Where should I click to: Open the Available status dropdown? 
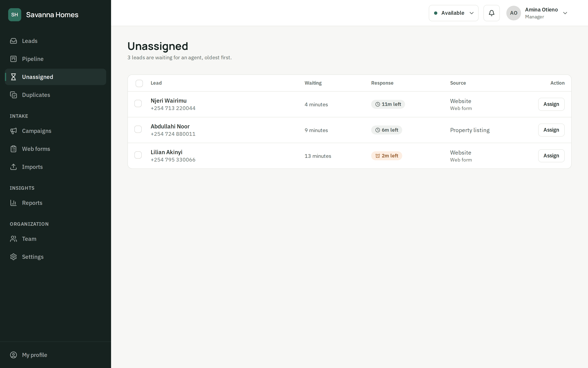click(453, 13)
